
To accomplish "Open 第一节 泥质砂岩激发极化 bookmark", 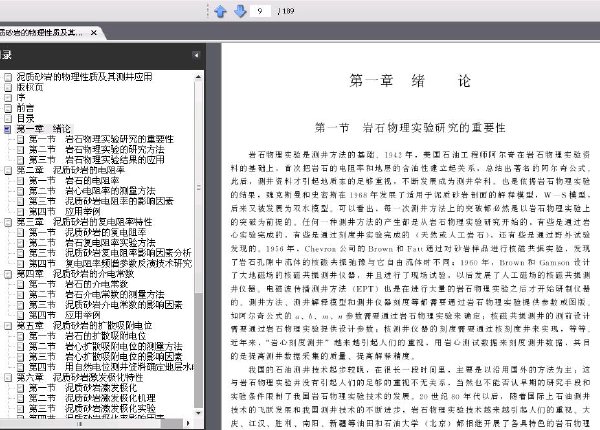I will pyautogui.click(x=83, y=388).
